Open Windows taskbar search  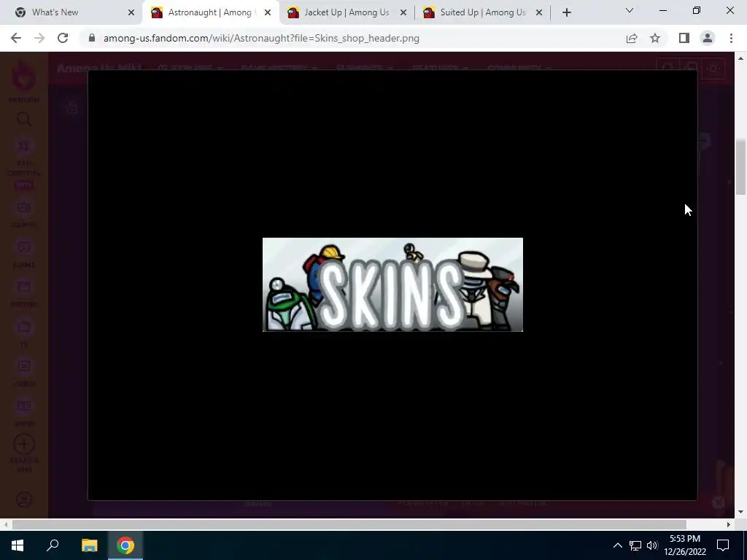pos(53,545)
